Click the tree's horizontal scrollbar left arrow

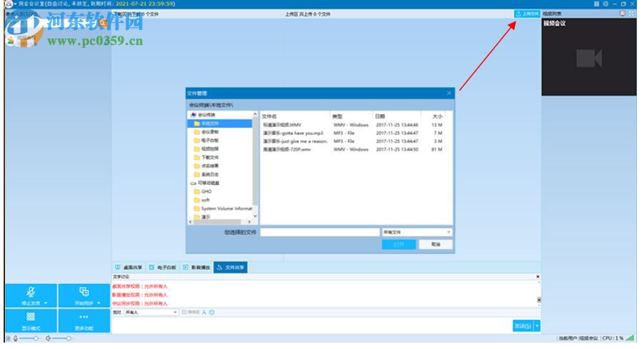click(190, 222)
